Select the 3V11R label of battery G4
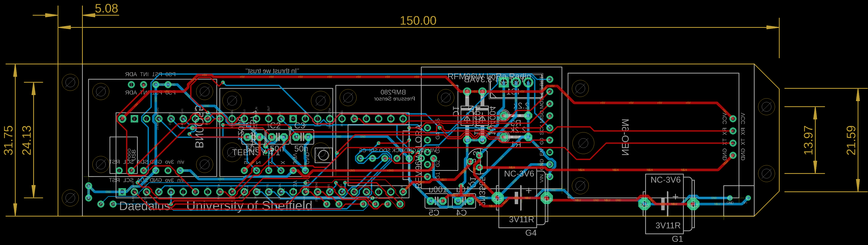Viewport: 868px width, 245px height. click(521, 220)
